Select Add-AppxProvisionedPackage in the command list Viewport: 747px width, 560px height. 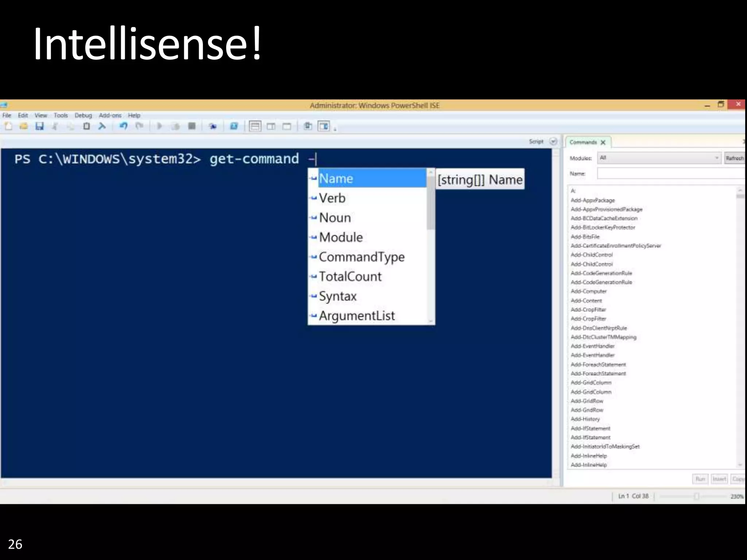click(x=607, y=209)
